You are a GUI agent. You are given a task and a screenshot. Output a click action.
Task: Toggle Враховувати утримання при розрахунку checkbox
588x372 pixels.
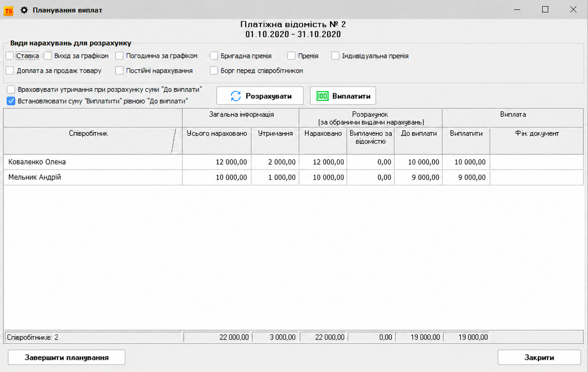click(x=11, y=90)
